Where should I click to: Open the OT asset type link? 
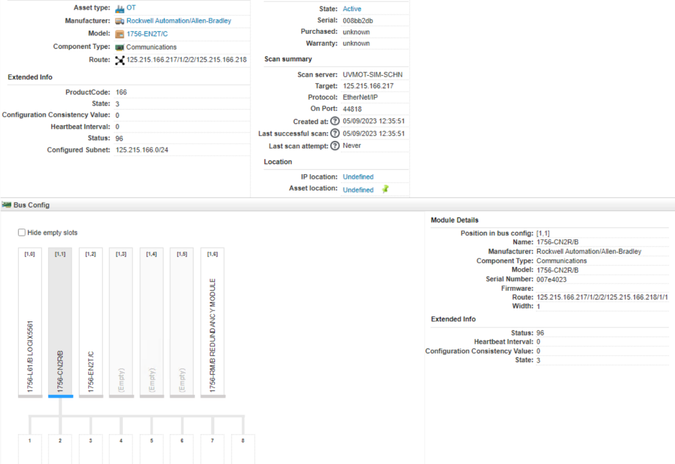coord(131,8)
